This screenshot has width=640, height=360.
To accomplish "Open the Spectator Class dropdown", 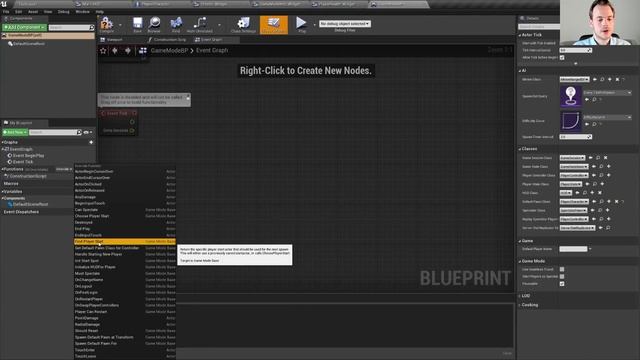I will point(574,210).
